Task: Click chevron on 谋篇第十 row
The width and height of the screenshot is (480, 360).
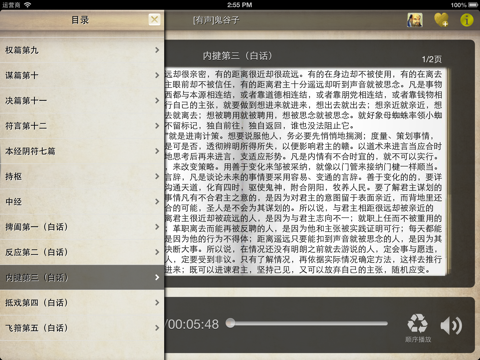Action: click(x=157, y=75)
